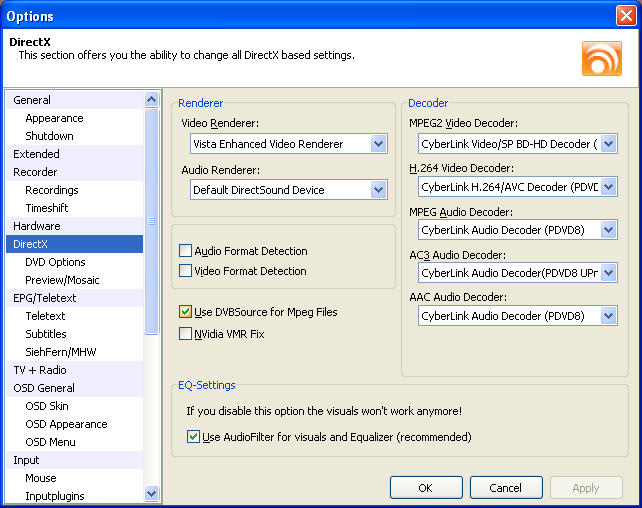642x508 pixels.
Task: Open the Video Renderer dropdown
Action: click(378, 144)
